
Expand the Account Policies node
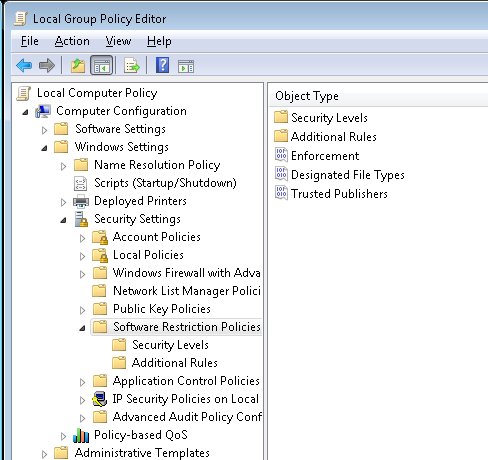coord(82,238)
